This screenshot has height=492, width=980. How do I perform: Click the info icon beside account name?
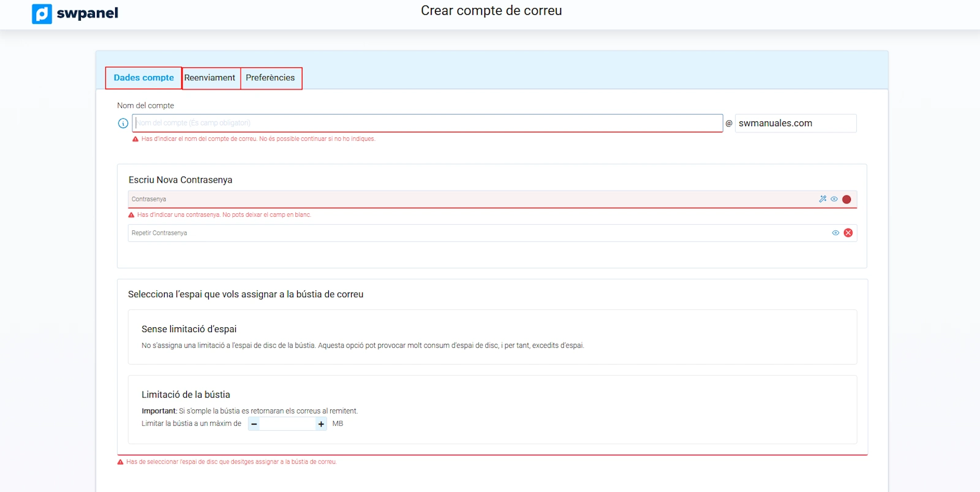123,123
